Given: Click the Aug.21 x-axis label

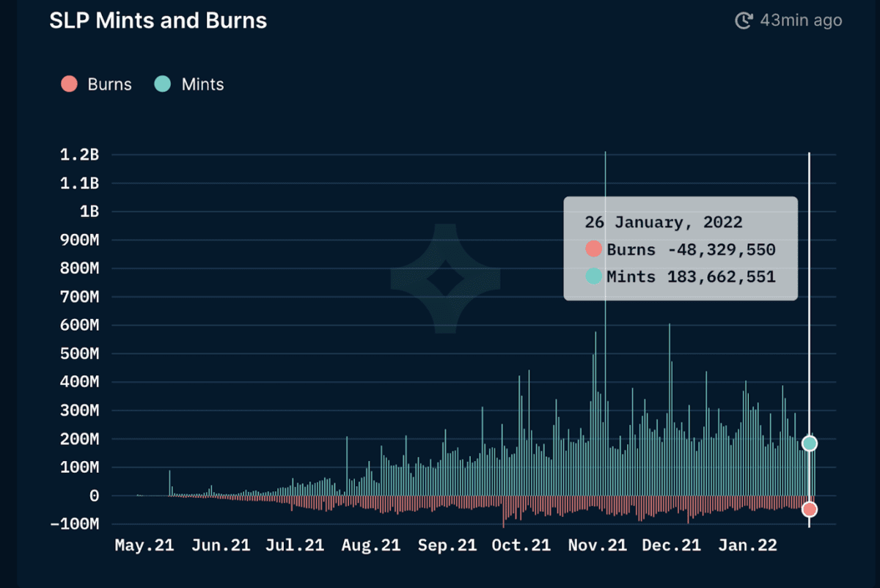Looking at the screenshot, I should coord(370,545).
